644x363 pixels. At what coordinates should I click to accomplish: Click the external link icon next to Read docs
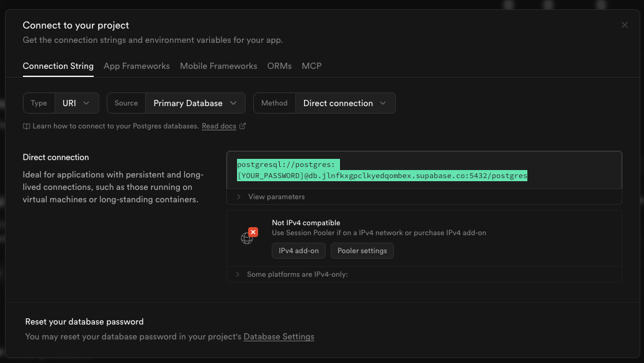pyautogui.click(x=243, y=126)
